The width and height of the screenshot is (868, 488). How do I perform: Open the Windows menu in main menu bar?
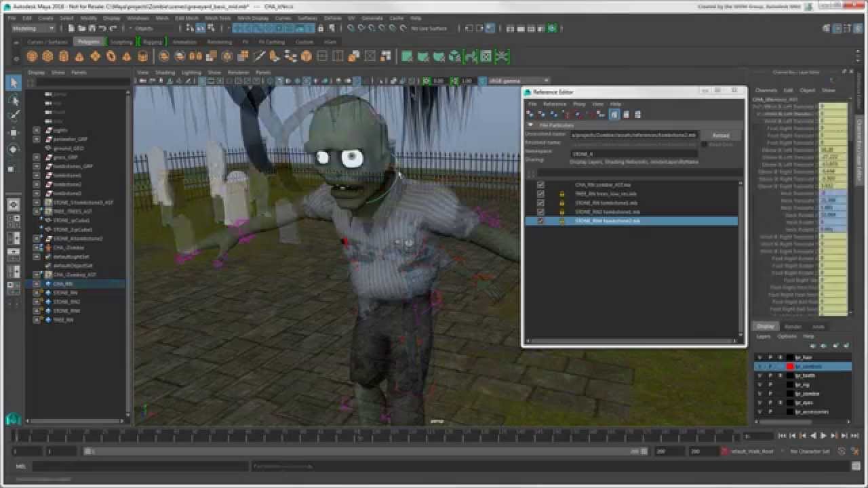[x=138, y=18]
